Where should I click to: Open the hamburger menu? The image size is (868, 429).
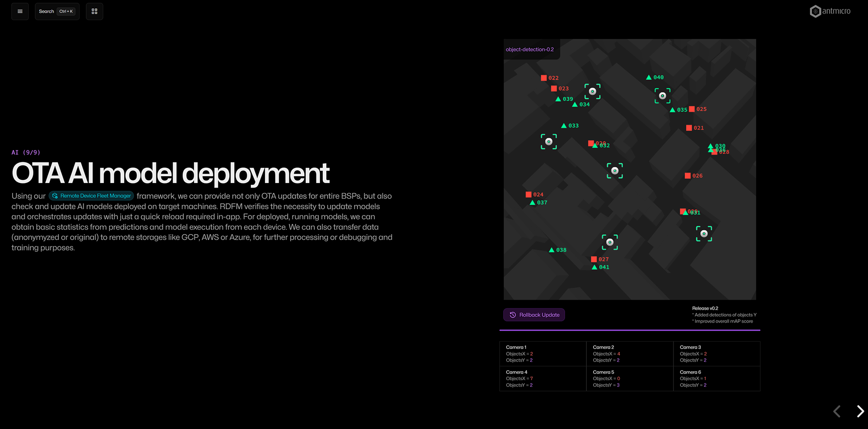pyautogui.click(x=20, y=11)
